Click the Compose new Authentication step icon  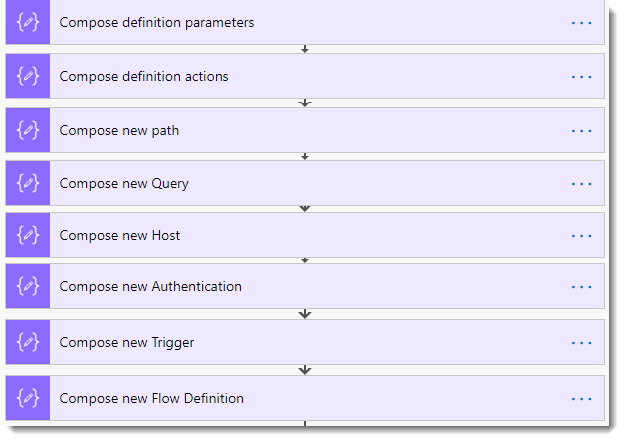[x=27, y=286]
